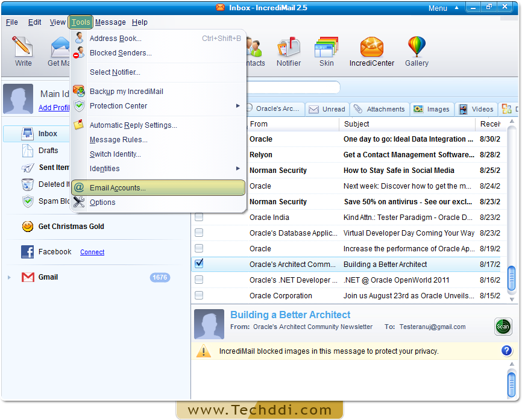Click the Get Christmas Gold smiley icon
522x420 pixels.
[27, 227]
